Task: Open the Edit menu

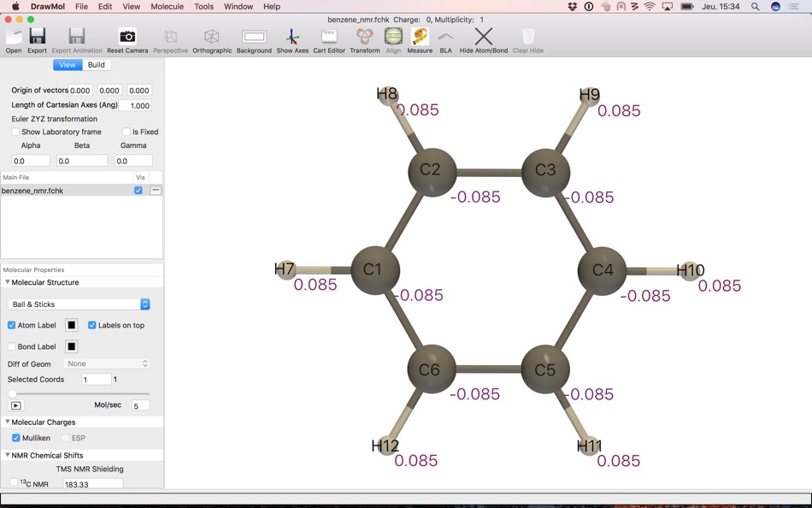Action: (105, 7)
